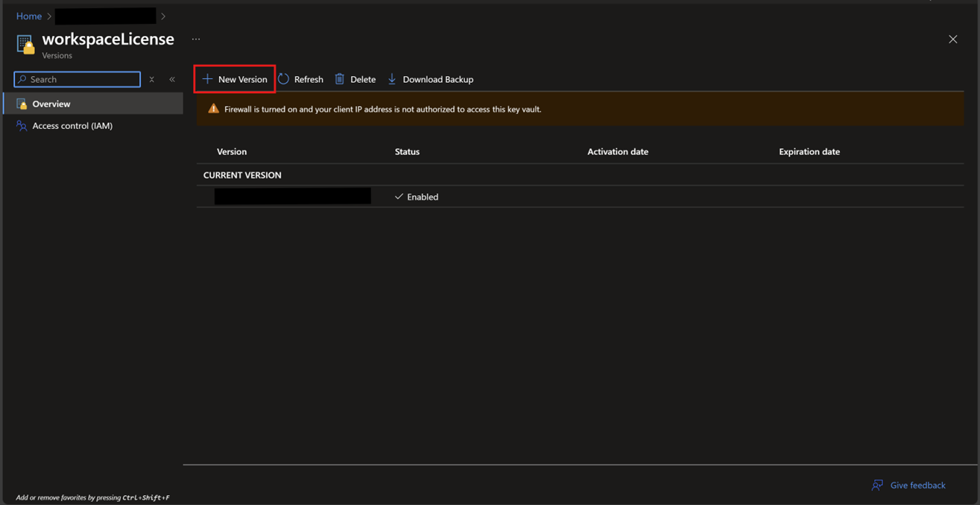This screenshot has height=505, width=980.
Task: Open Access control (IAM)
Action: tap(72, 126)
